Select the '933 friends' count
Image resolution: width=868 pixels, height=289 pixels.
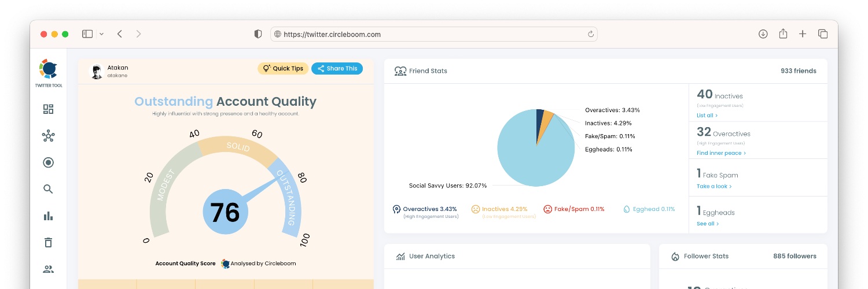click(x=799, y=71)
